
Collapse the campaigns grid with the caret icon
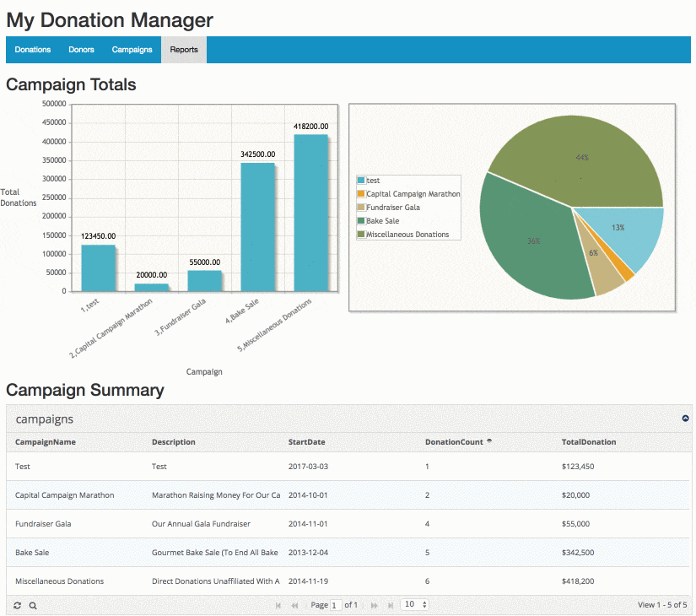[685, 419]
